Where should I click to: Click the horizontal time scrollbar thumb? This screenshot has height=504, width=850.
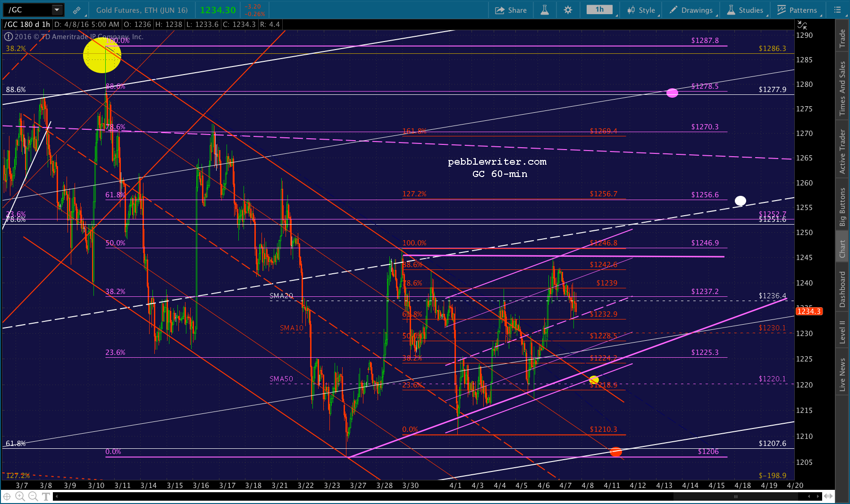coord(735,496)
